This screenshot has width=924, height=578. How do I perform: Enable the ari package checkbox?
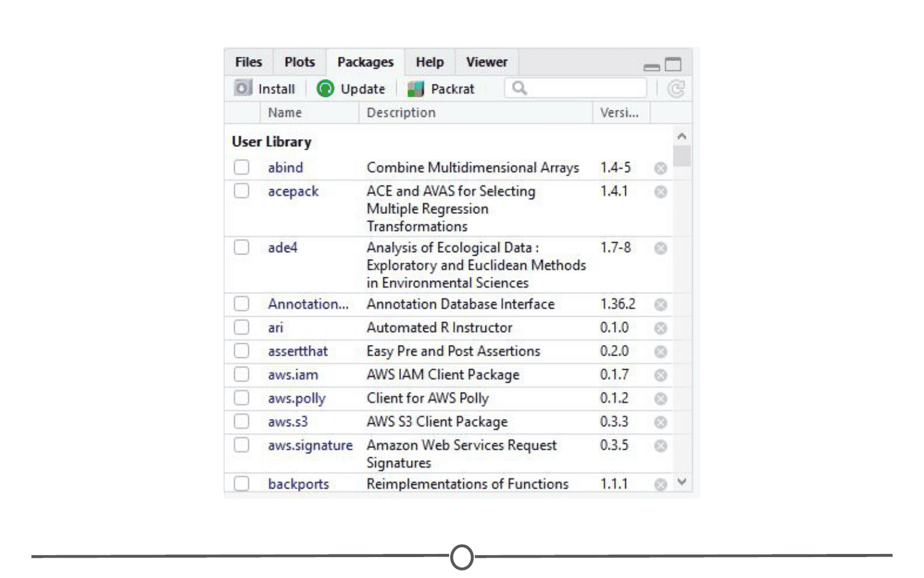click(x=241, y=327)
